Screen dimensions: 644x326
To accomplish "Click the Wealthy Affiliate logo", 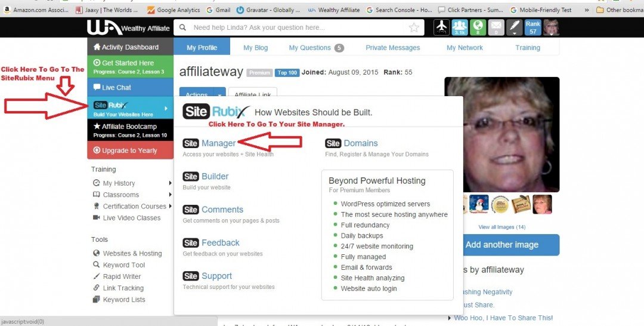I will tap(128, 27).
